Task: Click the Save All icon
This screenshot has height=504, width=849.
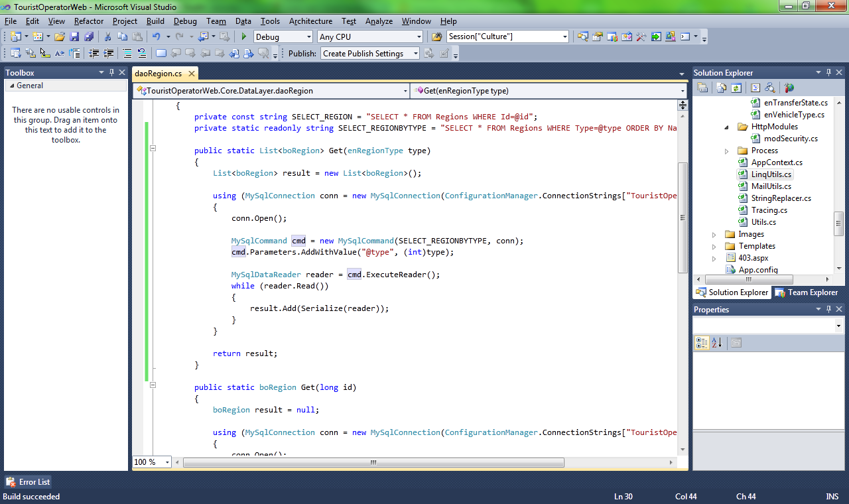Action: [x=89, y=36]
